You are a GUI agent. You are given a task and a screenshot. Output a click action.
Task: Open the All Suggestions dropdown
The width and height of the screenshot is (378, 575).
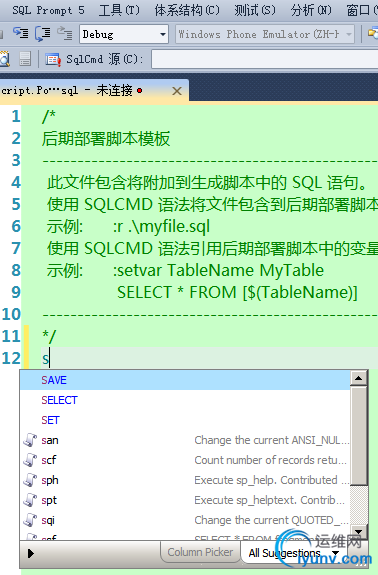coord(293,553)
